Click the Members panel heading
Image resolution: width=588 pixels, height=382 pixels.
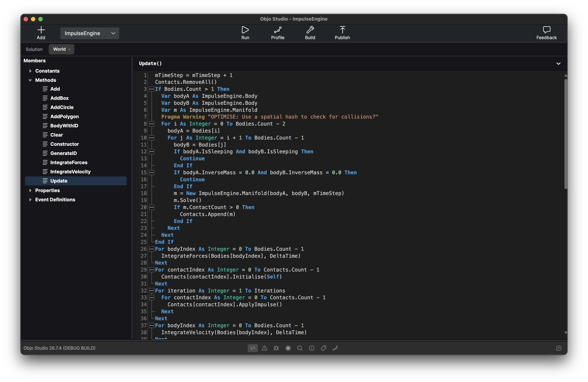tap(35, 60)
